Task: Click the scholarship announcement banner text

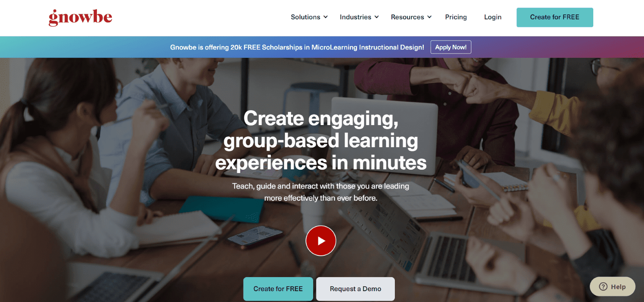Action: point(297,47)
